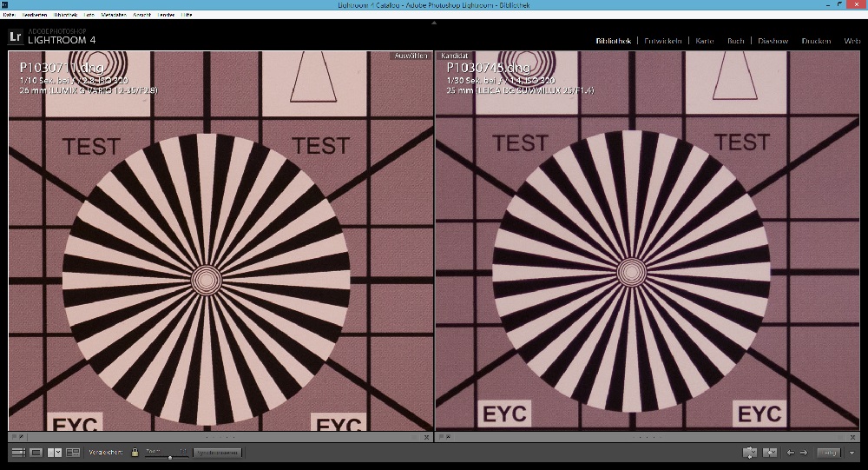Open the Ansicht menu
Screen dimensions: 868x470
[141, 15]
